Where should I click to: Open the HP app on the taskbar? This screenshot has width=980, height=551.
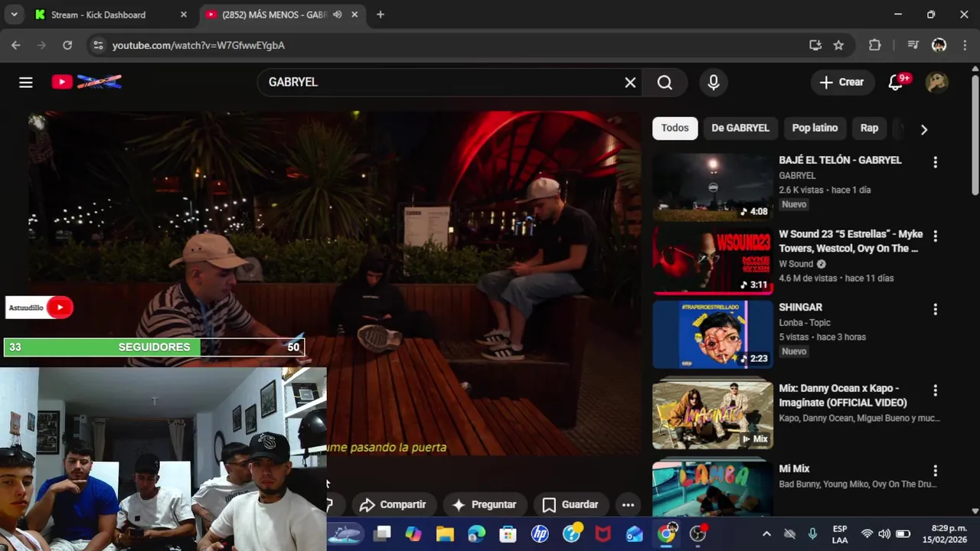click(540, 533)
